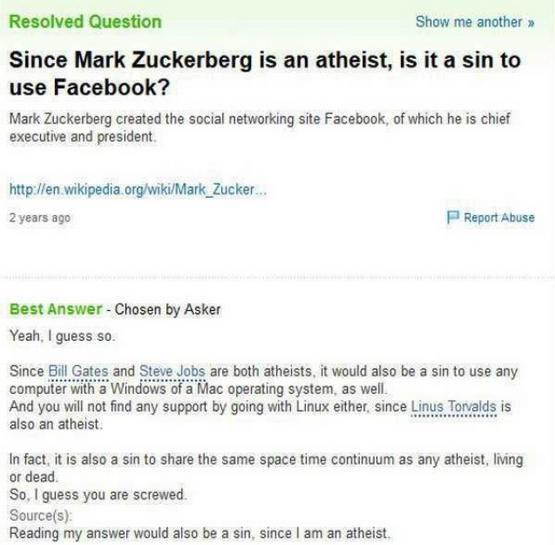This screenshot has height=545, width=555.
Task: Visit the Steve Jobs link
Action: (172, 371)
